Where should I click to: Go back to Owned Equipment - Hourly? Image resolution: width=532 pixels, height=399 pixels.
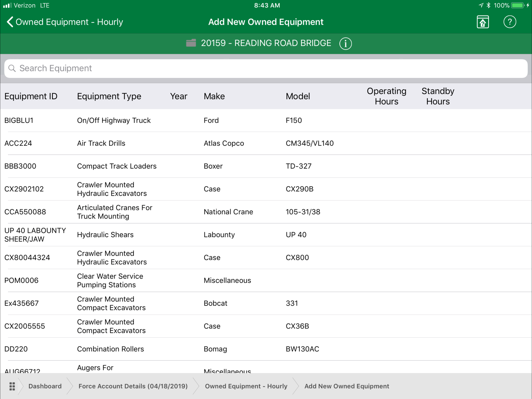64,22
